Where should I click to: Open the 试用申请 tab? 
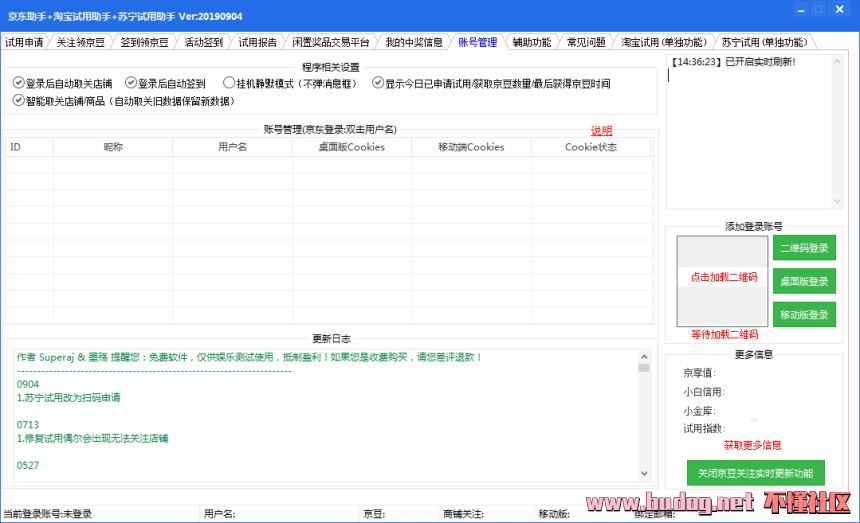click(x=24, y=42)
